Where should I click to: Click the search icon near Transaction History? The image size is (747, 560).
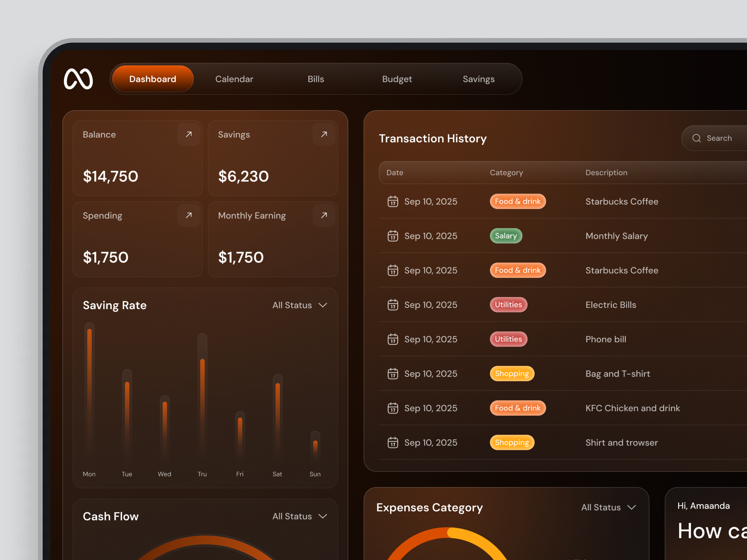[696, 138]
